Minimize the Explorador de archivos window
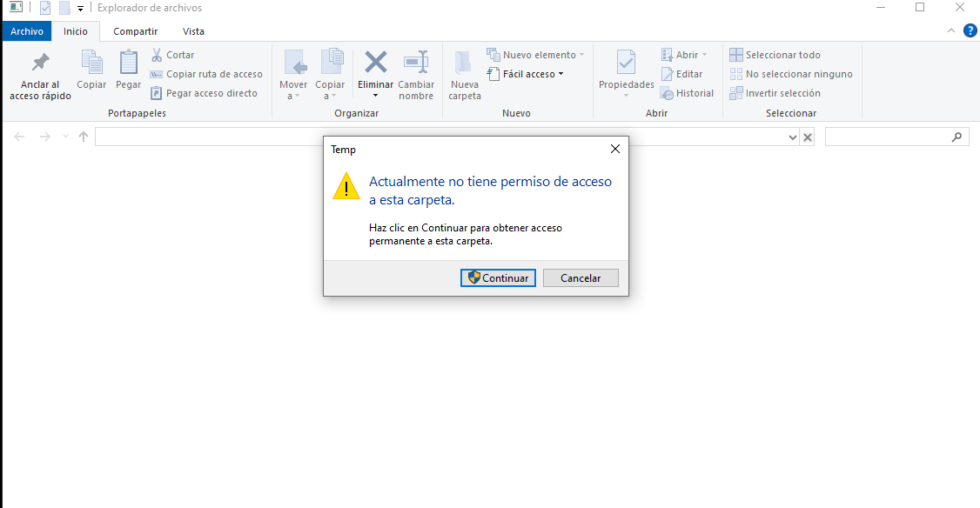This screenshot has height=508, width=980. tap(881, 8)
